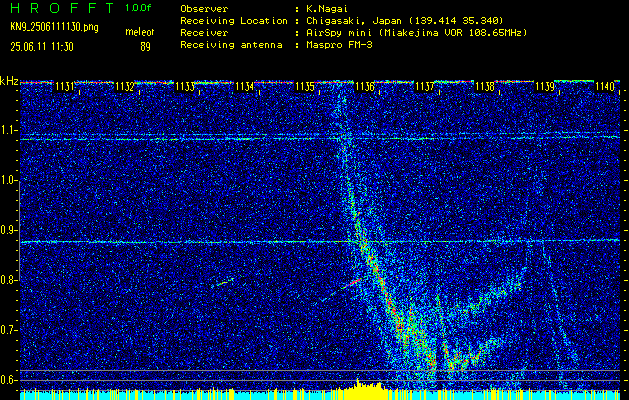
Task: Click the meteor label above the count
Action: [140, 32]
